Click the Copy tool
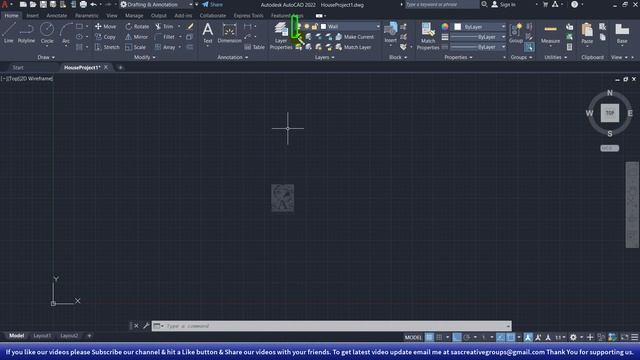 pos(105,37)
